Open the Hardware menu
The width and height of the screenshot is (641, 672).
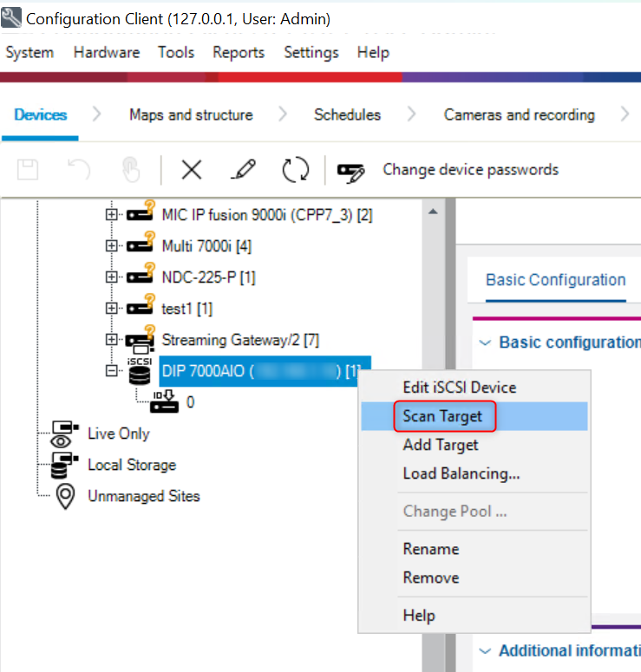pos(107,52)
